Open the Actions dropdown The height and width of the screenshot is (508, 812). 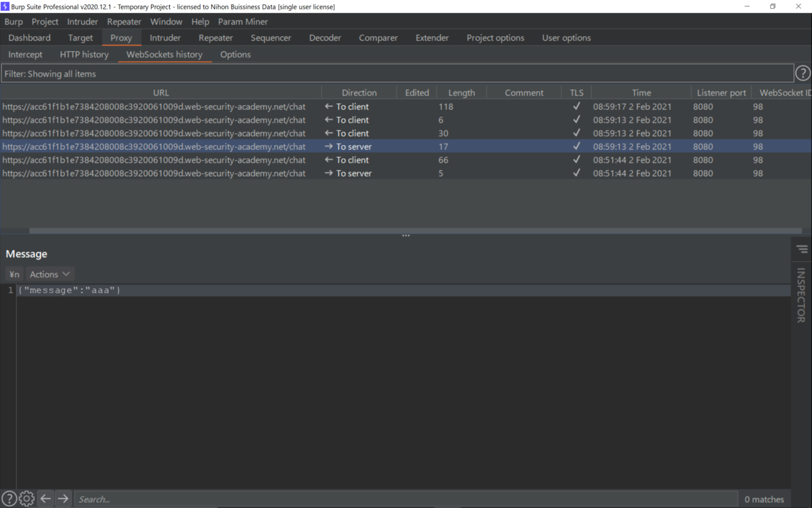coord(49,274)
